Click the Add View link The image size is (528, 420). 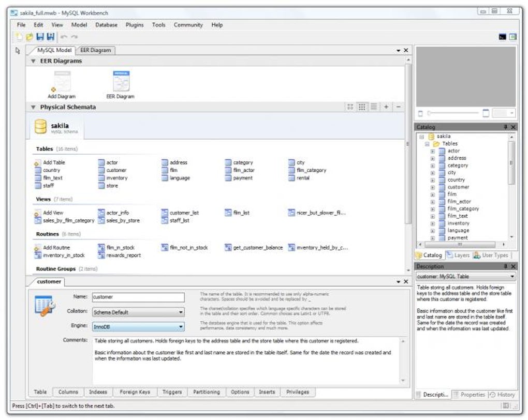53,213
